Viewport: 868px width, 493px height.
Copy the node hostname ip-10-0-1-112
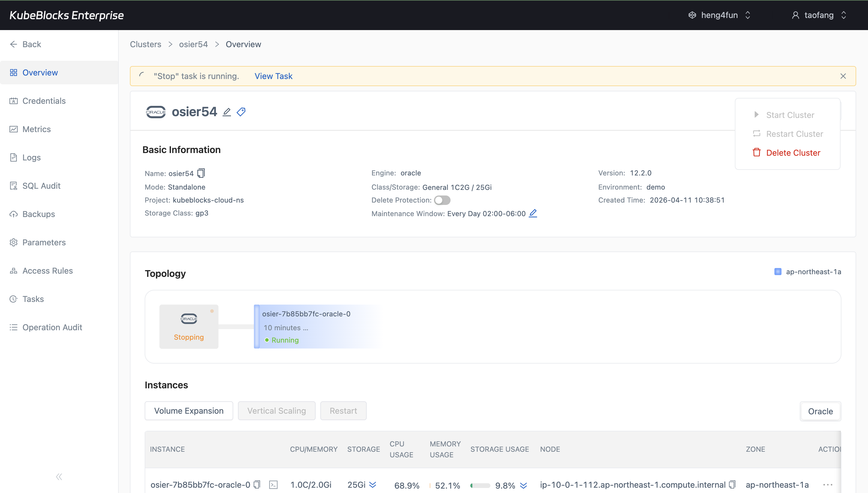pos(732,484)
